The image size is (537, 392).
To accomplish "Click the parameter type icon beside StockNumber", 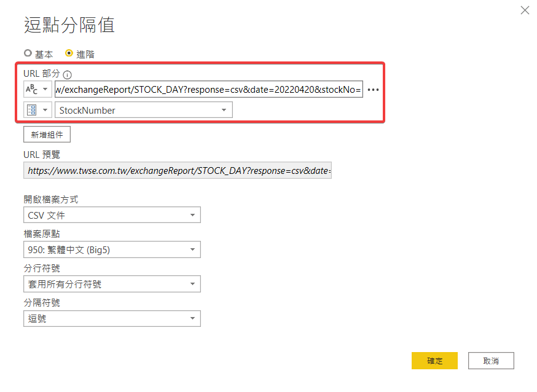I will 31,111.
